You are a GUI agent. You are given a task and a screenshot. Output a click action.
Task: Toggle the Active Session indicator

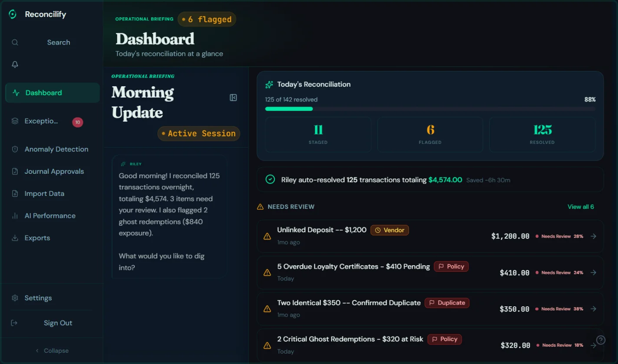click(198, 133)
